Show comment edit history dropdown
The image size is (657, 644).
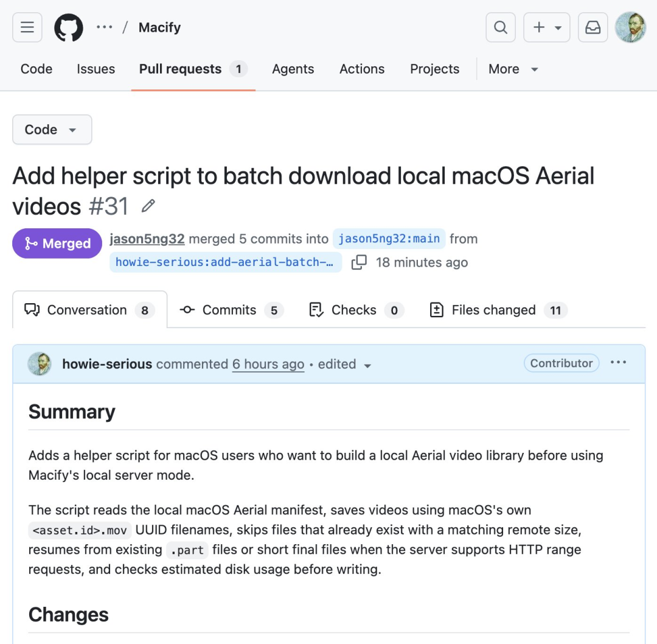[x=344, y=365]
